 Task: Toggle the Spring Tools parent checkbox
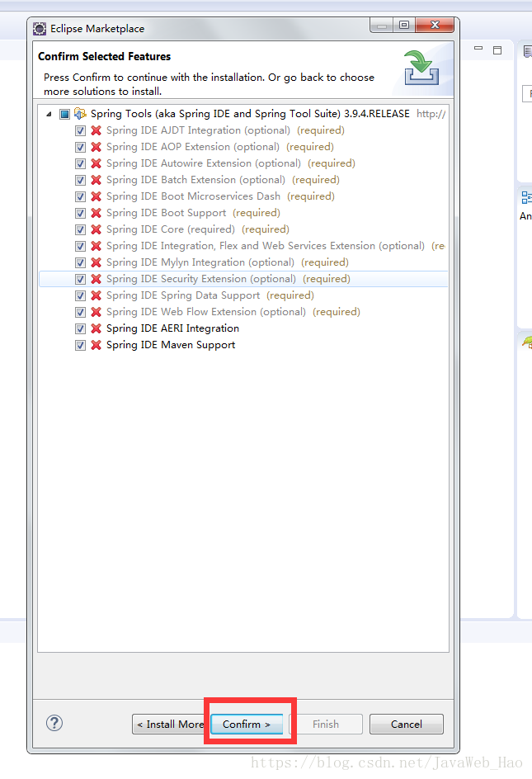coord(64,114)
